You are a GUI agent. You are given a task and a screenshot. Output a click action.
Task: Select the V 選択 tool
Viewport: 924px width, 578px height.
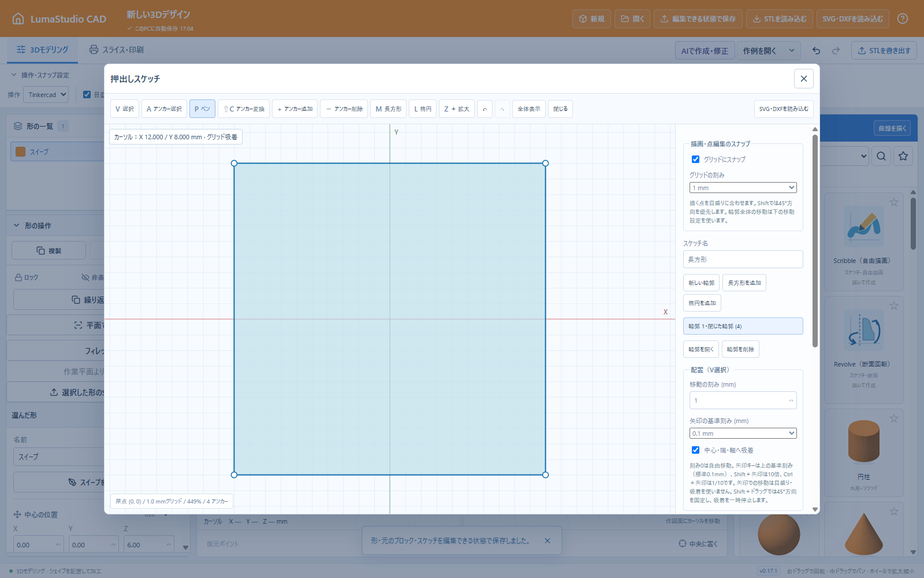(125, 109)
